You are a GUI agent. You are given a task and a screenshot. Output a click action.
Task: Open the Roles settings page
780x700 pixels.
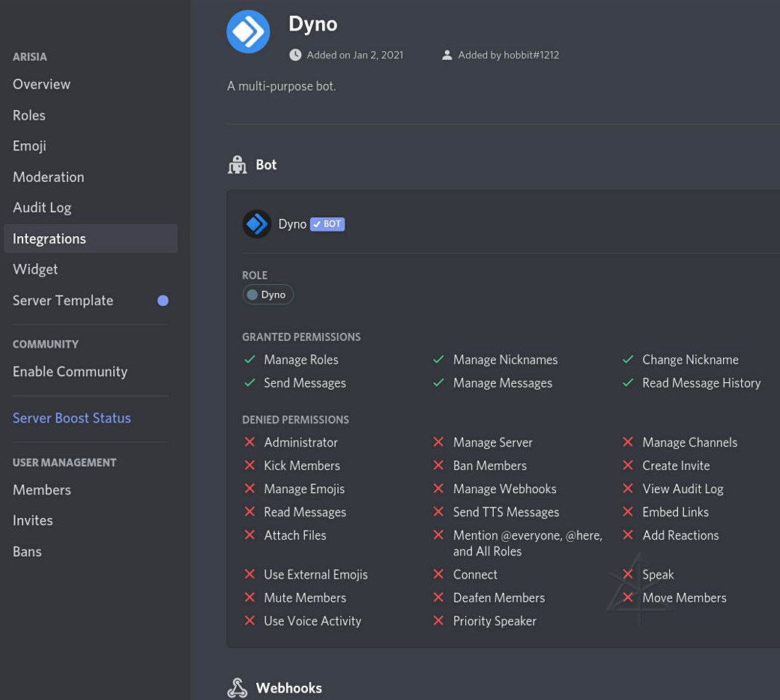[x=29, y=115]
